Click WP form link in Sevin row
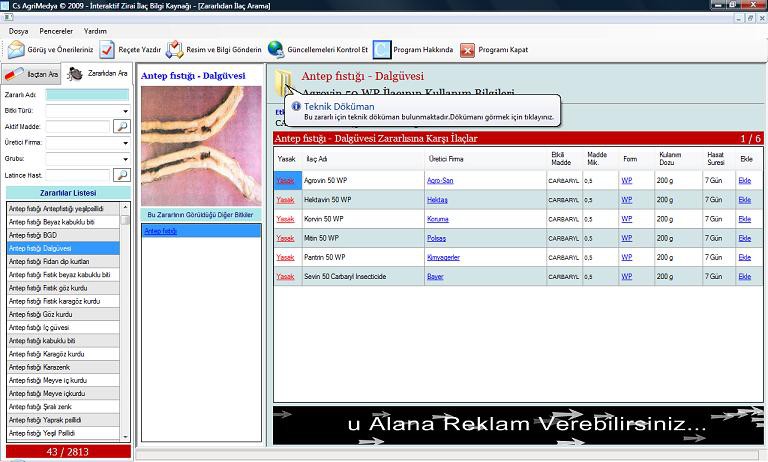Screen dimensions: 768x462 (x=626, y=276)
